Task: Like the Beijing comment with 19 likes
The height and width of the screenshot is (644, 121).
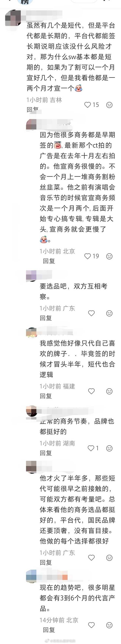Action: [87, 256]
